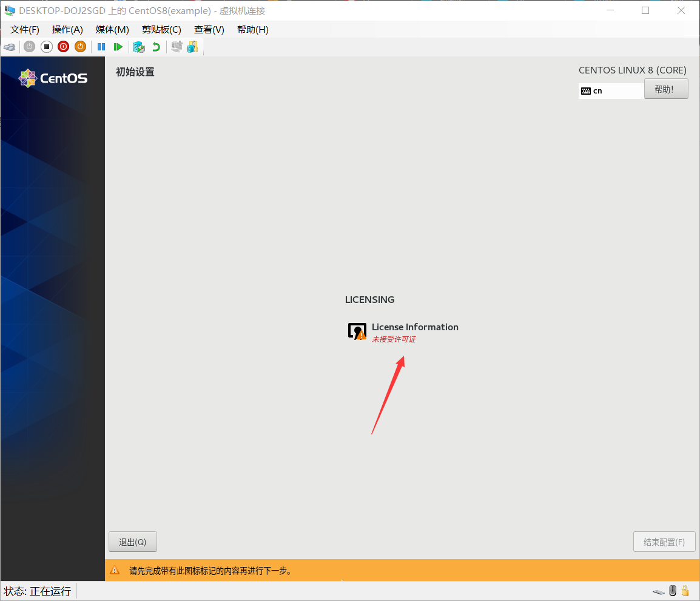Click the 退出(Q) button
This screenshot has width=700, height=601.
(x=133, y=542)
